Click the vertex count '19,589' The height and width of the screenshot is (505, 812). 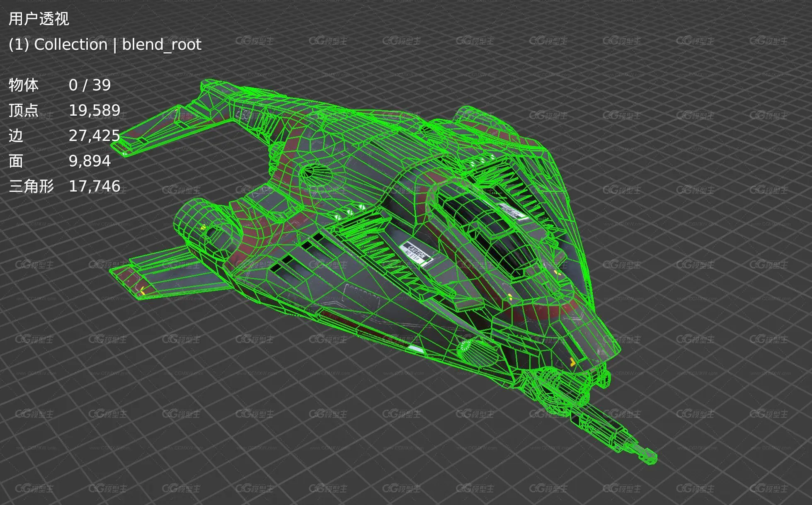(x=95, y=110)
